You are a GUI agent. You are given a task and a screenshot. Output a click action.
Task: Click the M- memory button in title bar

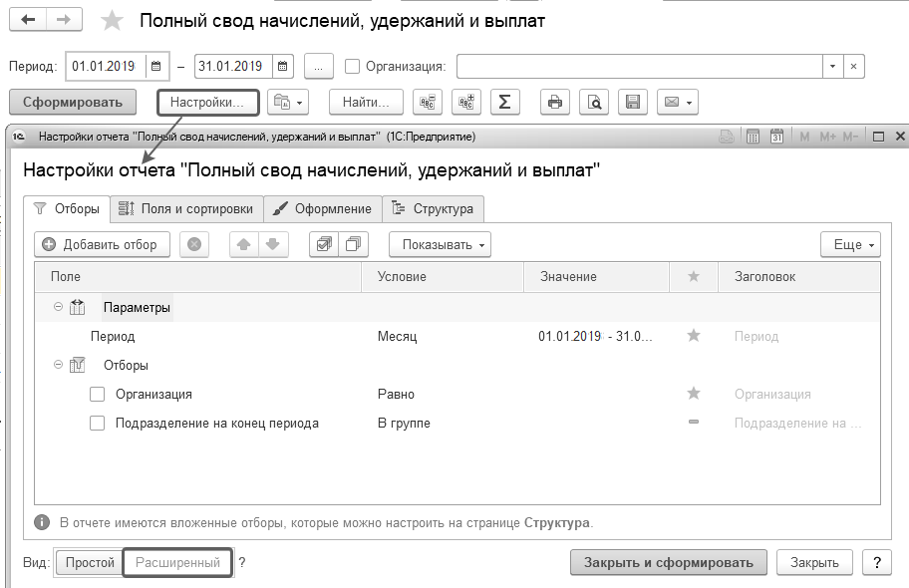850,137
